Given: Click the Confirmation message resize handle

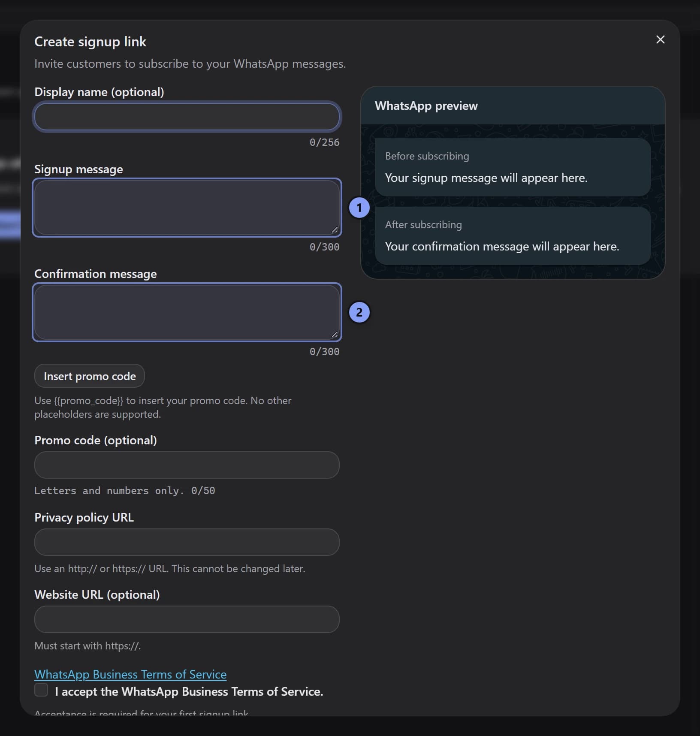Looking at the screenshot, I should [335, 335].
